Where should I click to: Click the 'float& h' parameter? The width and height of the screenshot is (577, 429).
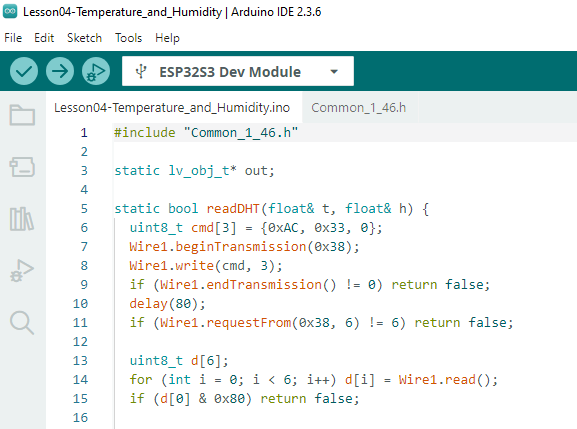tap(376, 209)
